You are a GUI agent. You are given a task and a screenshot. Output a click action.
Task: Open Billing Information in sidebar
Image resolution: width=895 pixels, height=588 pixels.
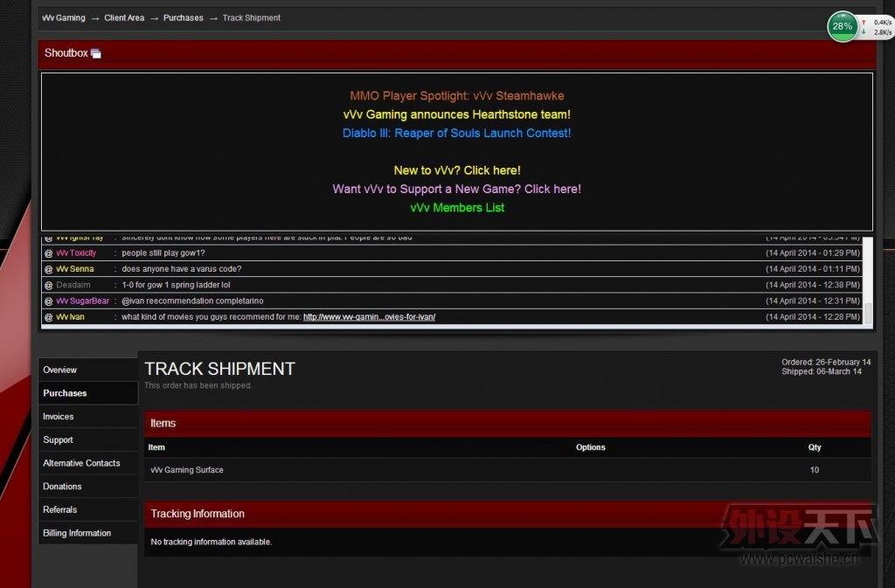(88, 533)
